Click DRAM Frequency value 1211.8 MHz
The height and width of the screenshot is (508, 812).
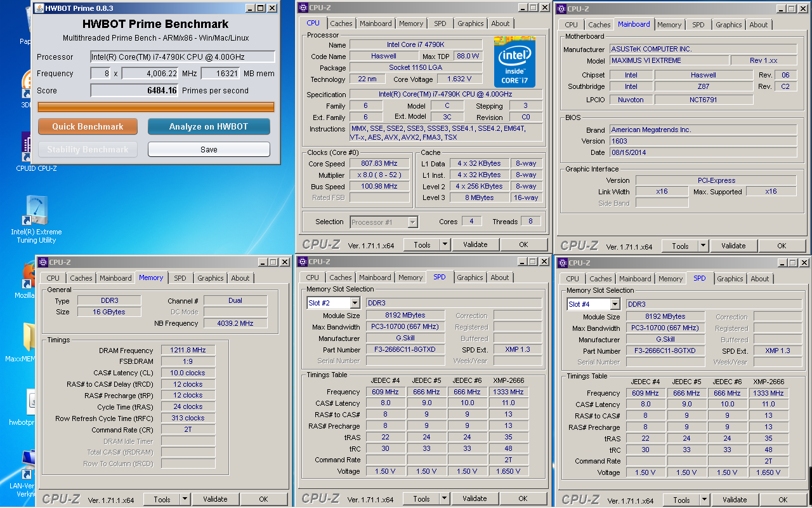[x=188, y=350]
